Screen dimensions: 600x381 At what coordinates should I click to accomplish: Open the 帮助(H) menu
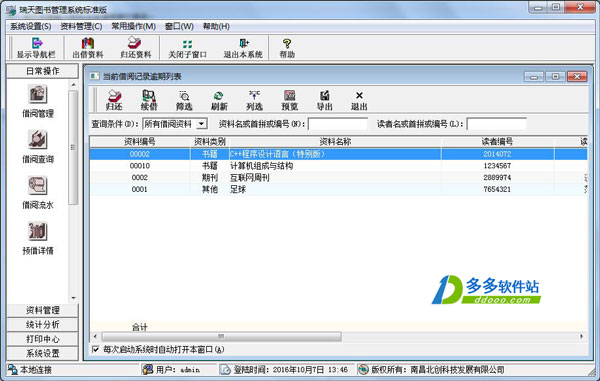click(x=216, y=26)
